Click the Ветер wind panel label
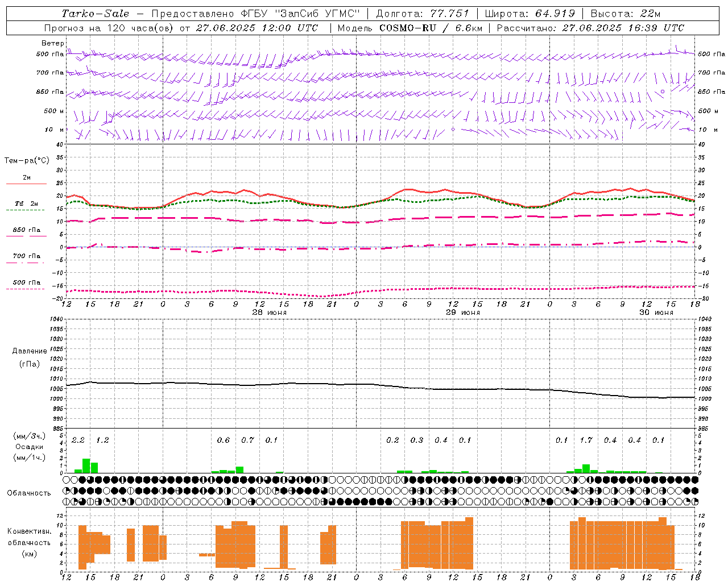Image resolution: width=728 pixels, height=582 pixels. (53, 43)
